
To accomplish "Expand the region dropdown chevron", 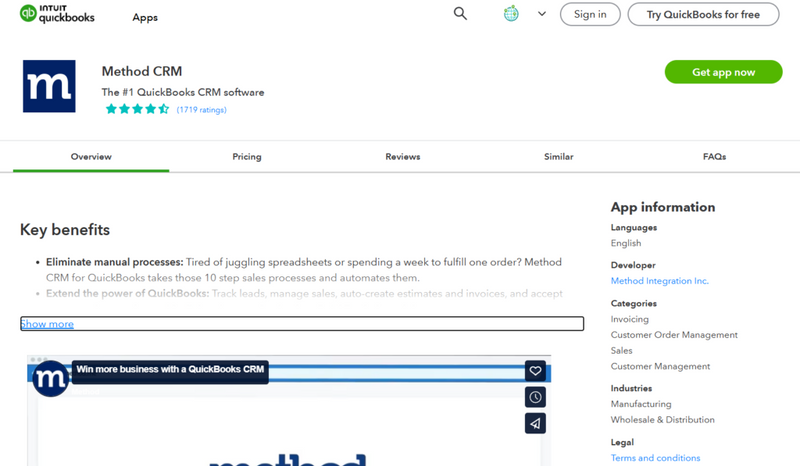I will pos(542,14).
